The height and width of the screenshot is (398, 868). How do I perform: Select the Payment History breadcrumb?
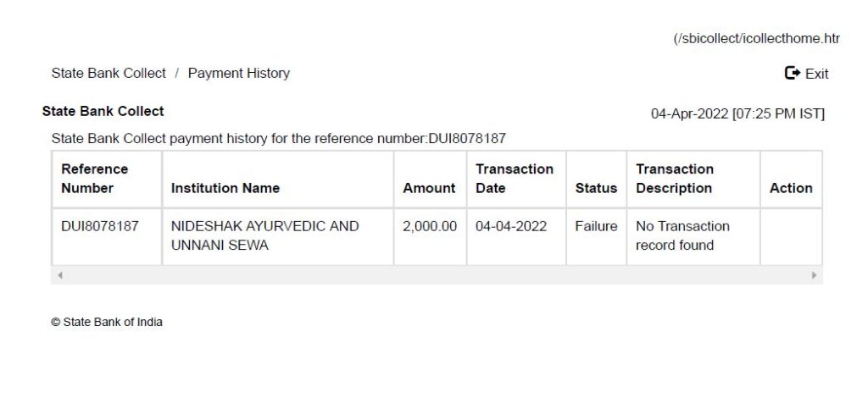click(239, 74)
